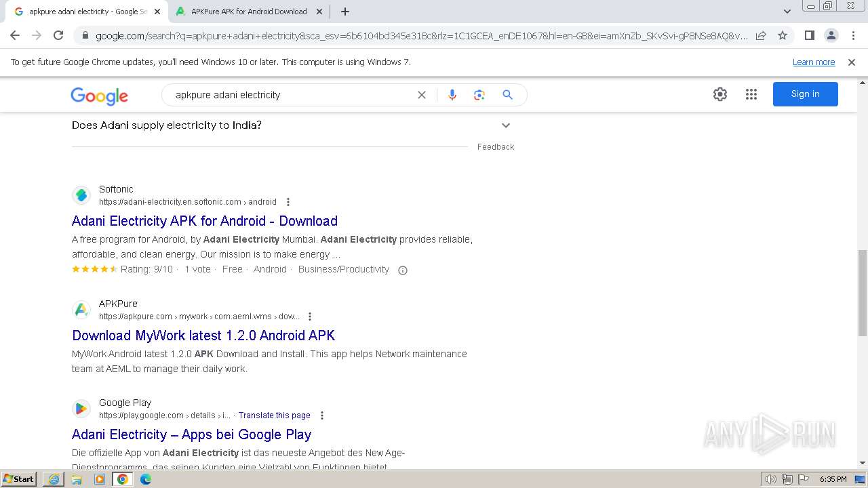Open Microsoft Edge from taskbar
Image resolution: width=868 pixels, height=488 pixels.
tap(145, 479)
